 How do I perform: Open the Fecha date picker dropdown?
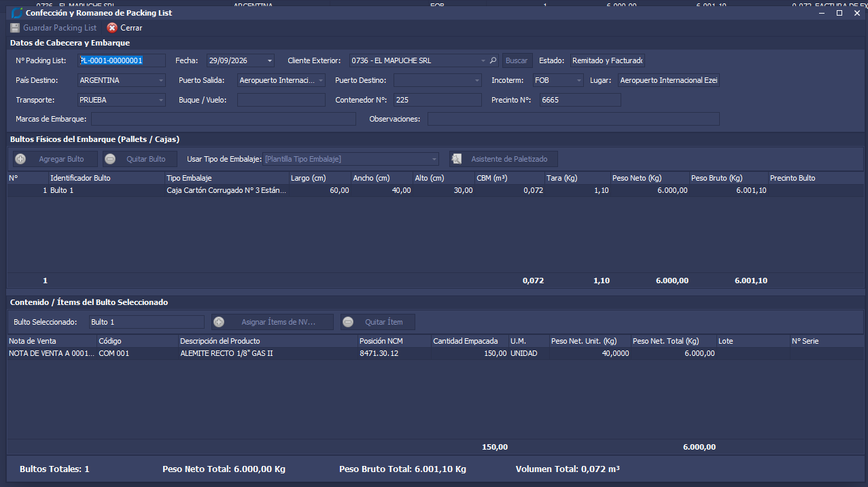(270, 60)
